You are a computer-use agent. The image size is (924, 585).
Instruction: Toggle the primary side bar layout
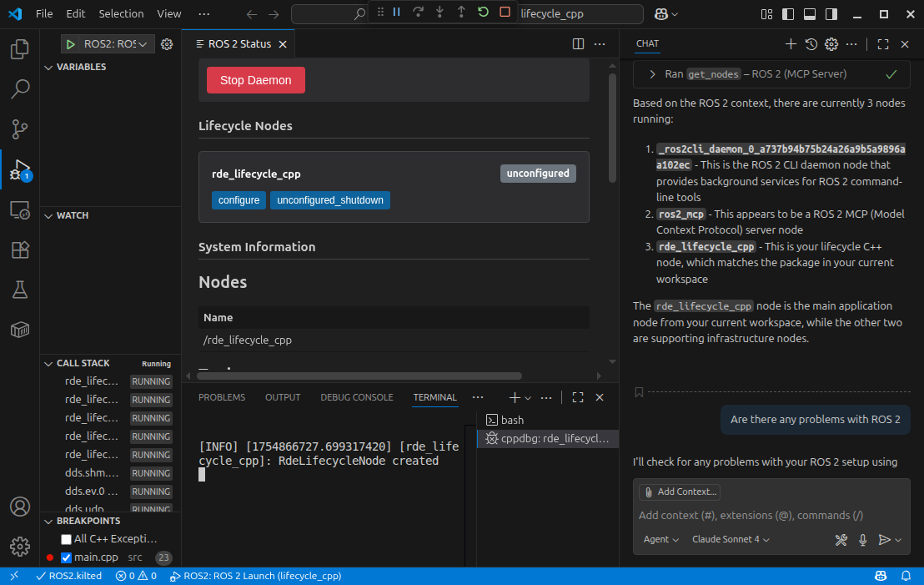pos(788,14)
